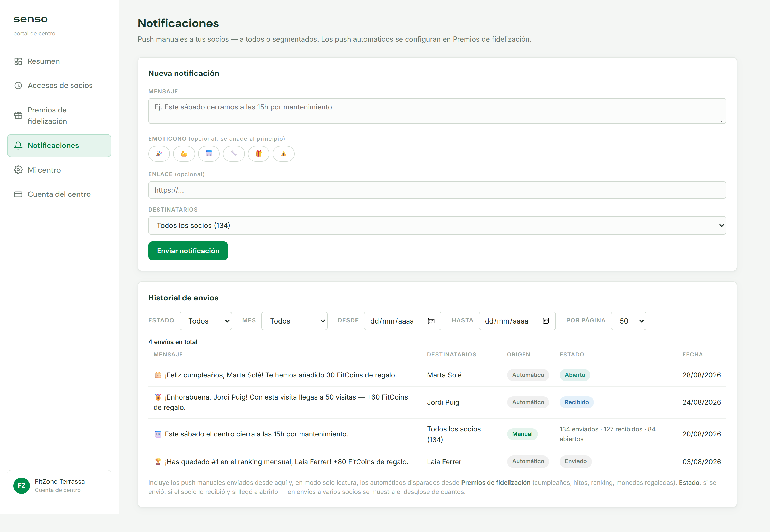
Task: Open the Mes filter dropdown
Action: (x=295, y=321)
